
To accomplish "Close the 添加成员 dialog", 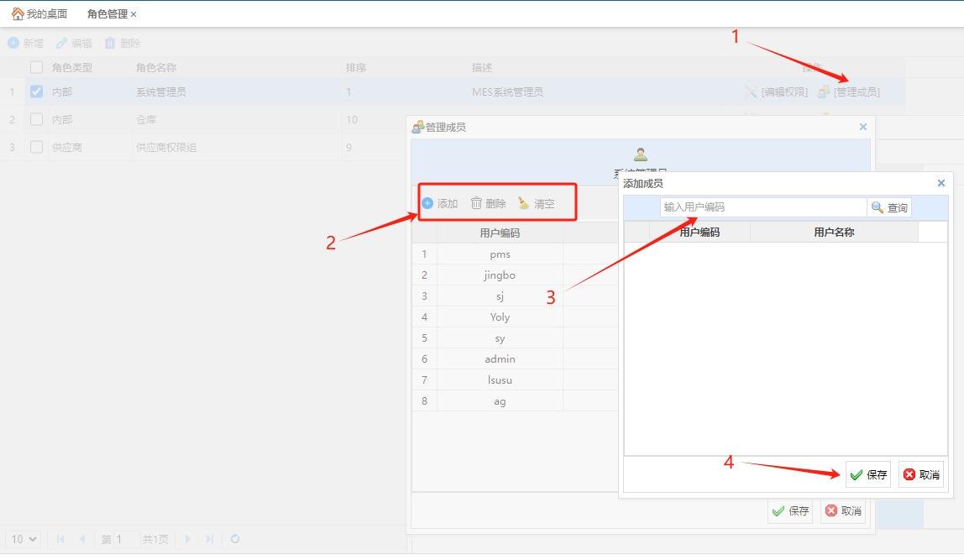I will tap(940, 183).
